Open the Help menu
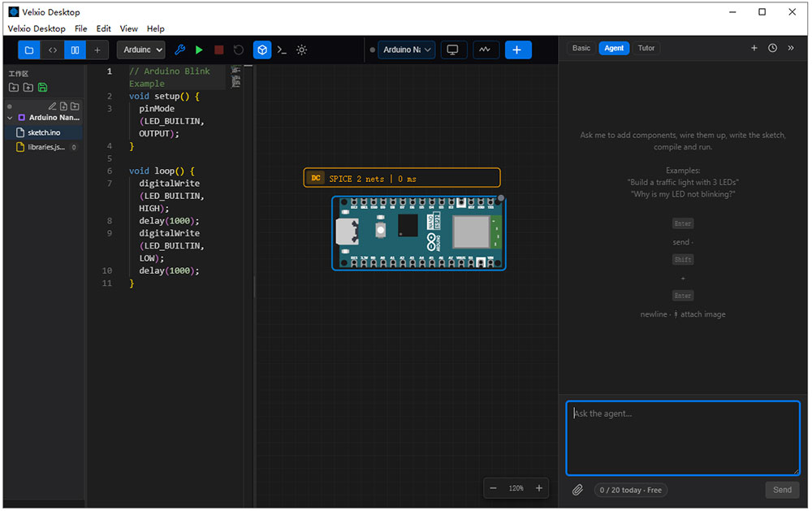Screen dimensions: 812x511 [155, 28]
